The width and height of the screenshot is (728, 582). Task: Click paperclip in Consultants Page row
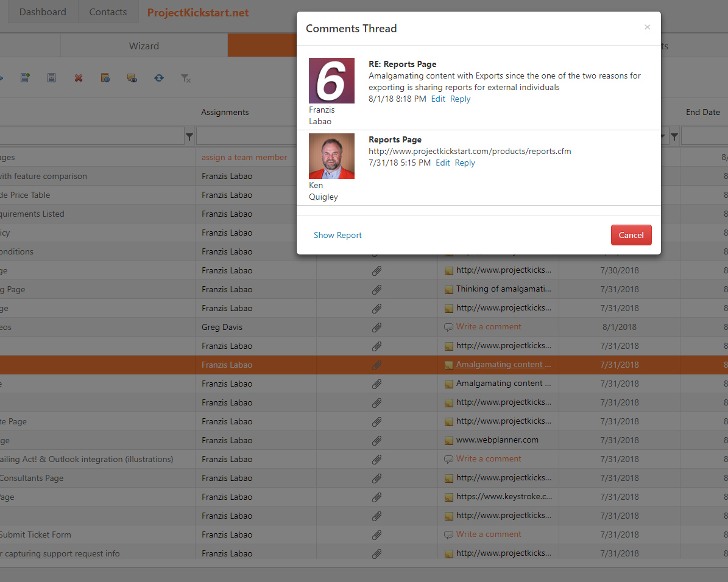[377, 478]
